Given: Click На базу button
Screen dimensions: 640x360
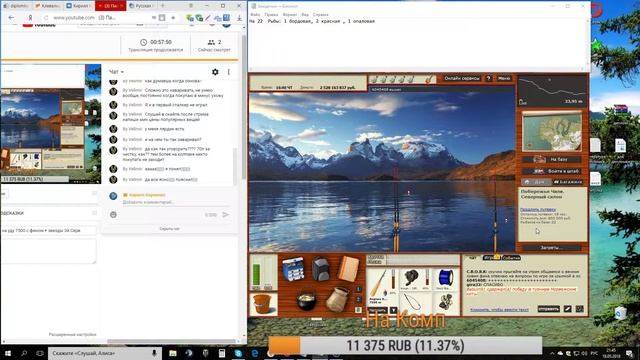Looking at the screenshot, I should tap(552, 159).
